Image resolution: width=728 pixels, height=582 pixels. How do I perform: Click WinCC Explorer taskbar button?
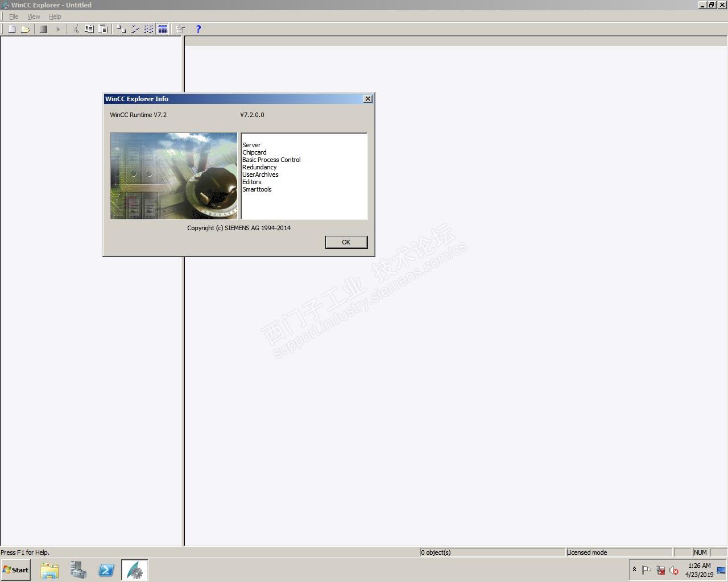pos(135,570)
